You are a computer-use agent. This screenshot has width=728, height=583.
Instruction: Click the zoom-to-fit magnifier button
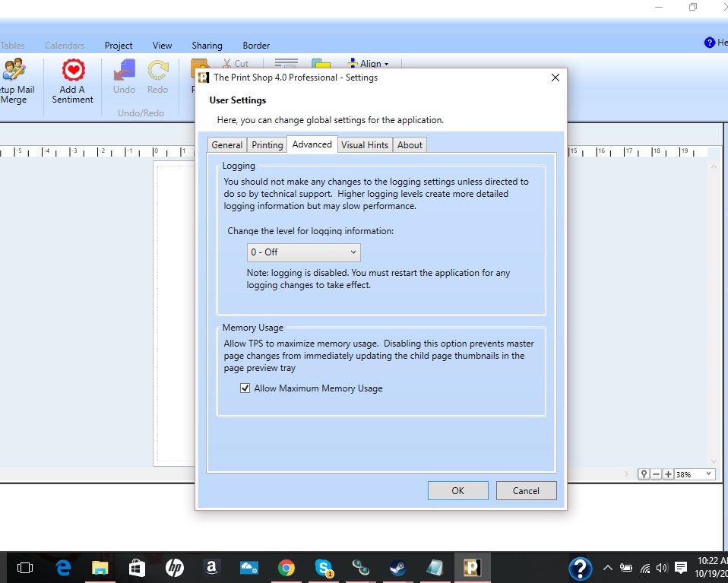coord(644,474)
